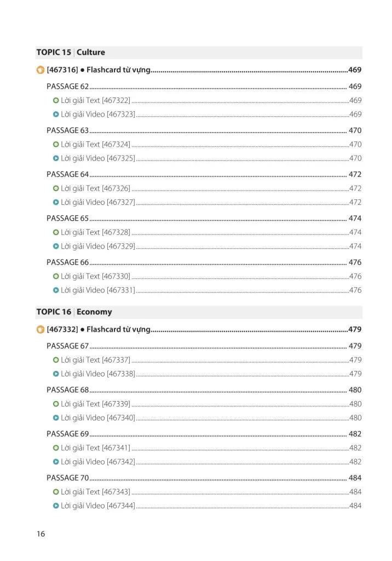
Task: Jump to PASSAGE 68 entry
Action: [x=67, y=390]
